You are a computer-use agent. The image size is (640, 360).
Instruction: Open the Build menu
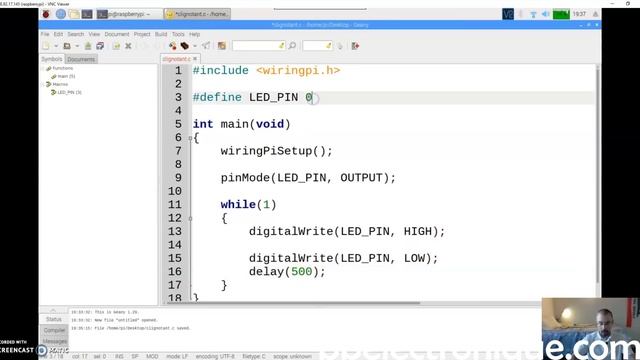tap(161, 34)
